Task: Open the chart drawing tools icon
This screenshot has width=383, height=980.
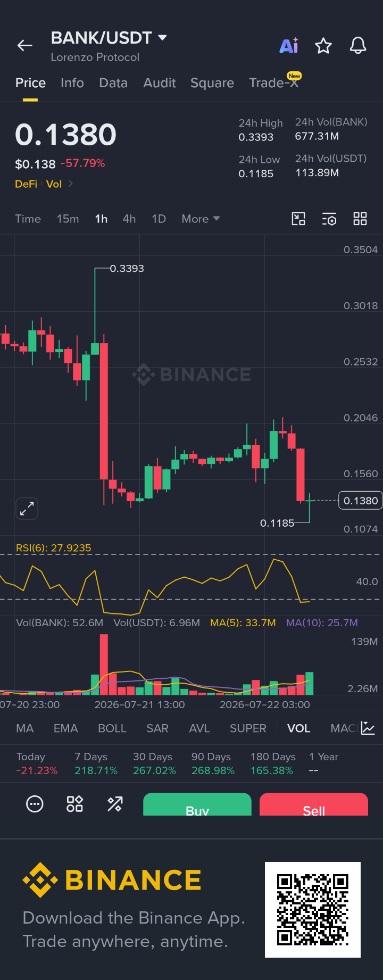Action: click(298, 219)
